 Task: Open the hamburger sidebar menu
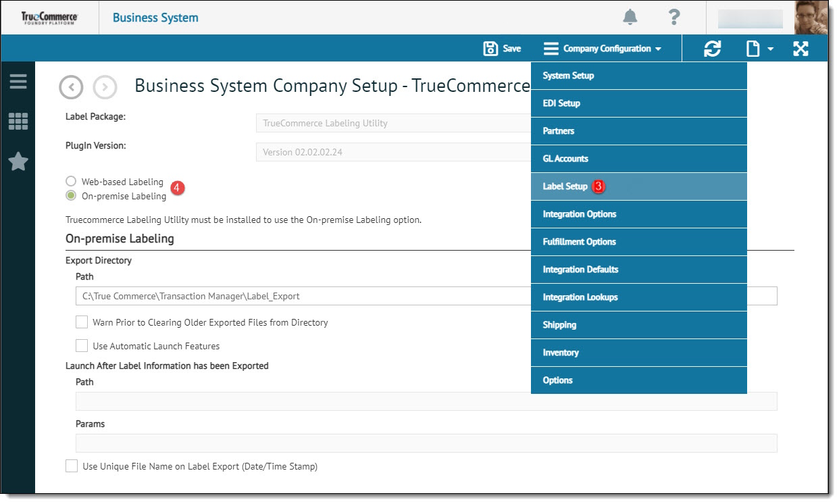tap(18, 82)
